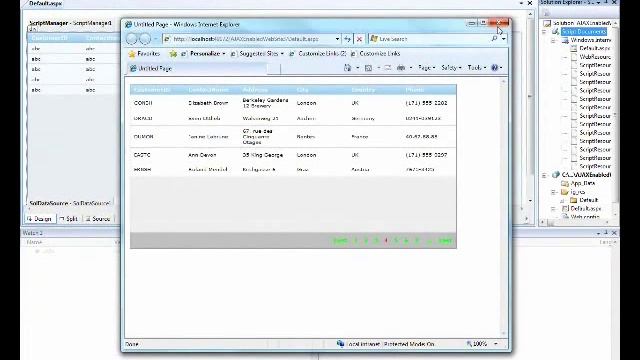Screen dimensions: 640x360
Task: Click the Refresh icon beside address bar
Action: pos(347,39)
